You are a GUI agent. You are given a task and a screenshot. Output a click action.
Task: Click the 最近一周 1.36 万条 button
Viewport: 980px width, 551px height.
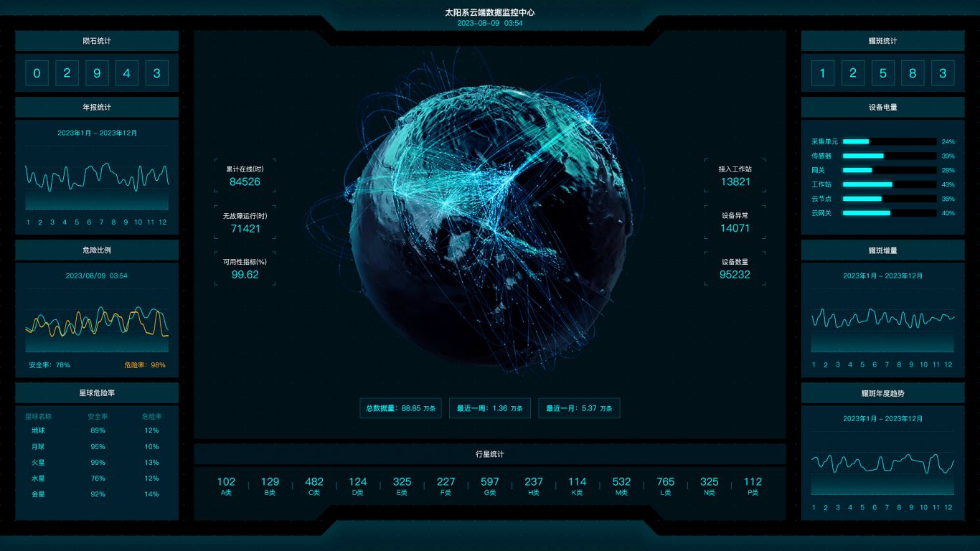click(x=490, y=408)
